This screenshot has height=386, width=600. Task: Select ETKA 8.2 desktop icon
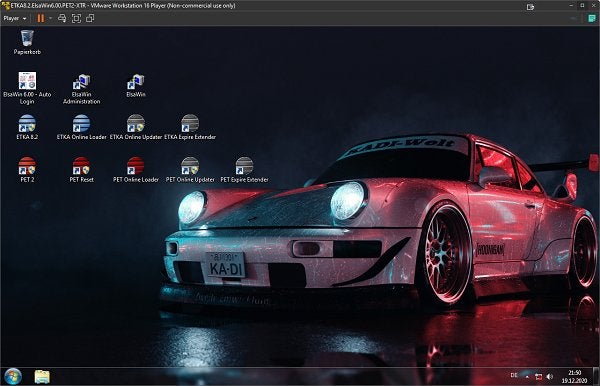(27, 127)
